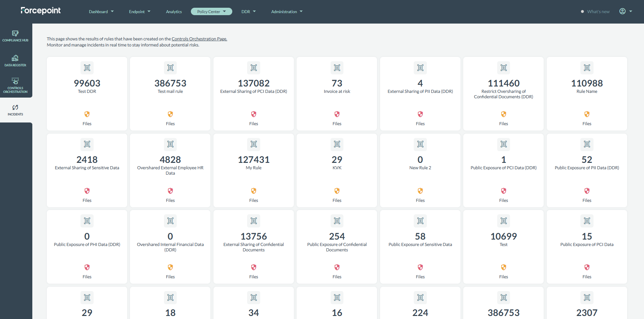Click red shield on External Sharing of PCI Data (DDR)

pos(254,114)
